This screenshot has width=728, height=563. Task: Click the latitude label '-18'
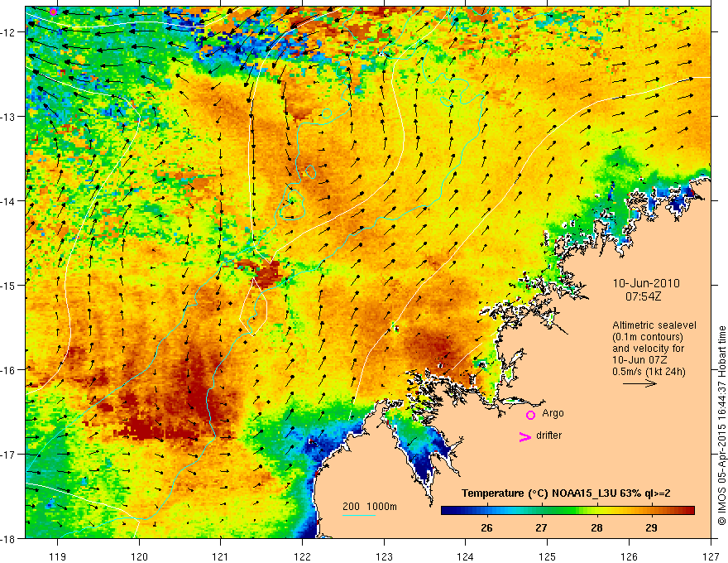click(9, 538)
